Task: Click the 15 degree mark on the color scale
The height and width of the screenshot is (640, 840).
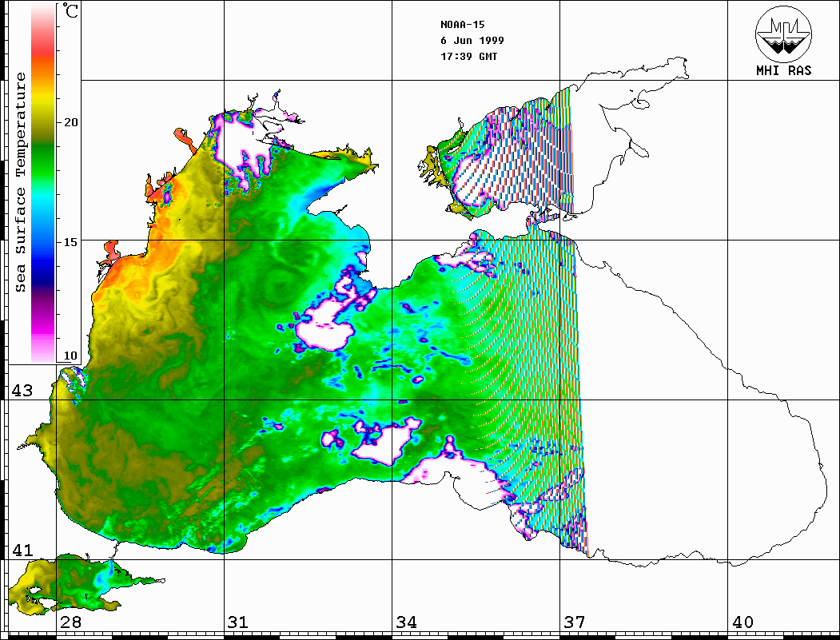Action: 70,242
